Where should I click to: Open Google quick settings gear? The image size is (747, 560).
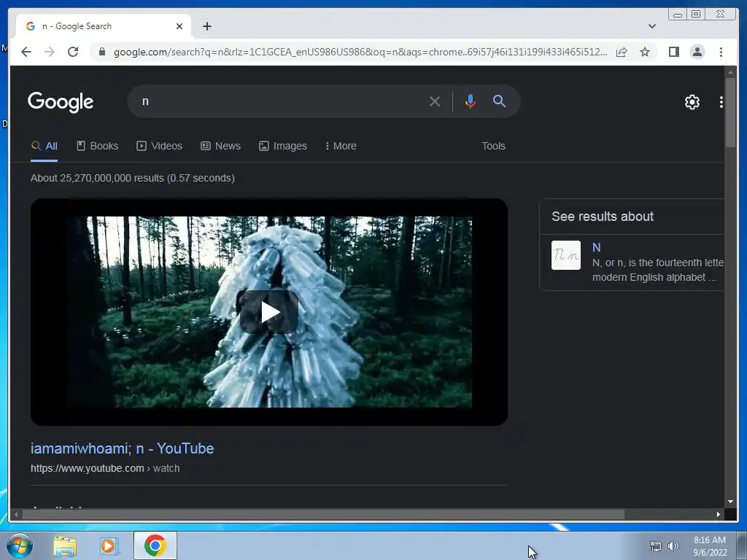tap(692, 102)
